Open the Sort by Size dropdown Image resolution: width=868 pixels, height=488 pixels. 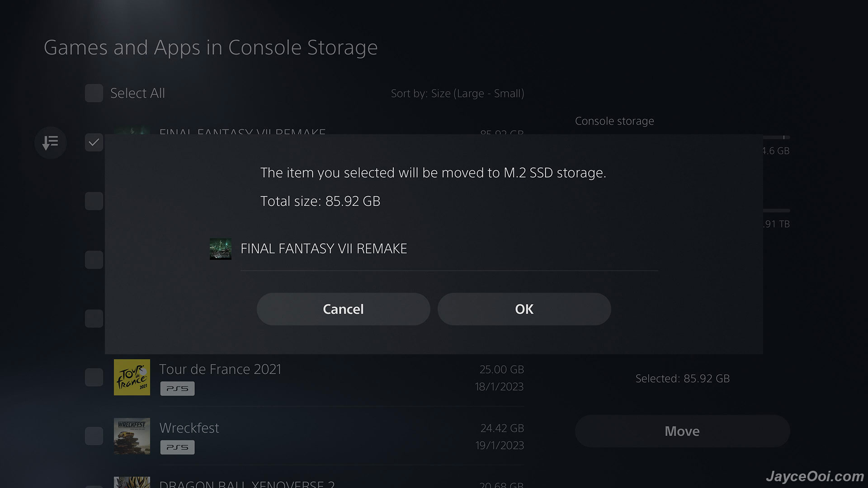(x=458, y=94)
